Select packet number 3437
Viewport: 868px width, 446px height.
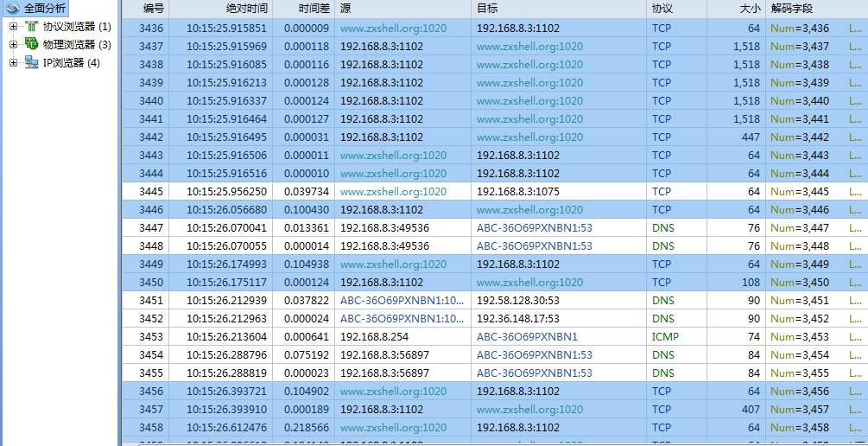tap(151, 47)
